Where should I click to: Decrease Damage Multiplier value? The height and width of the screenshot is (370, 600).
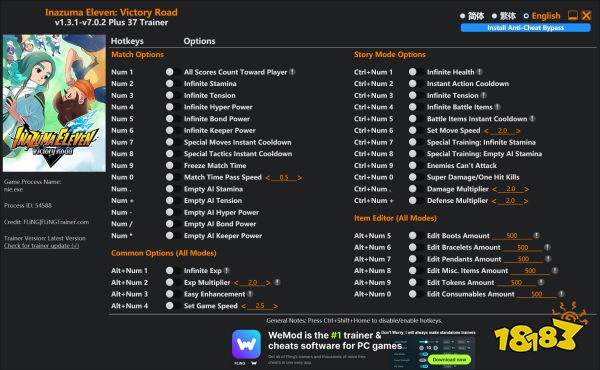point(494,189)
